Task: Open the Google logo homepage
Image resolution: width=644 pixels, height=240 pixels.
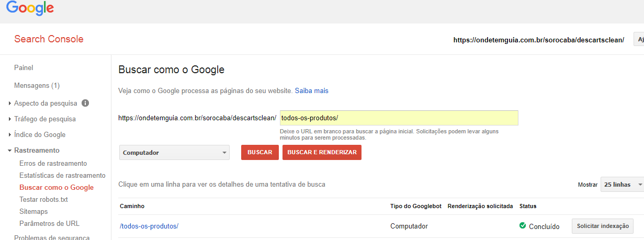Action: (x=30, y=8)
